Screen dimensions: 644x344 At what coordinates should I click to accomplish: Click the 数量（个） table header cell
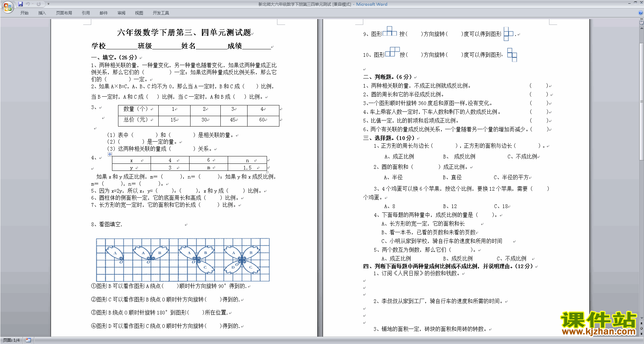click(138, 110)
